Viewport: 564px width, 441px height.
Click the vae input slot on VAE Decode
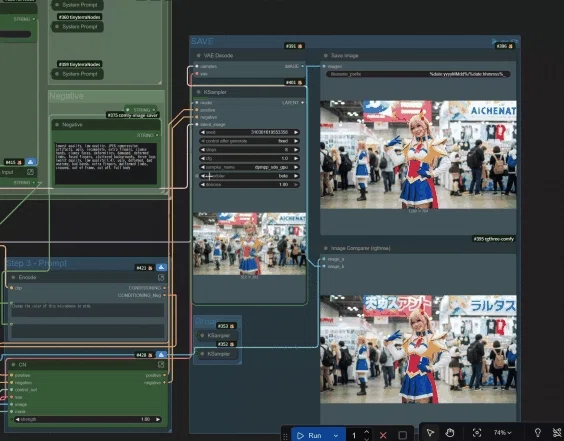197,74
